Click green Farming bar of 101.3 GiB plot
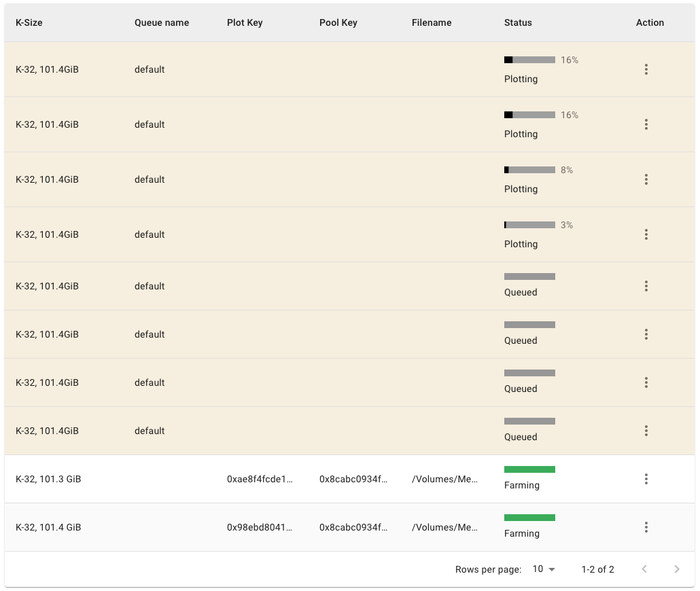The width and height of the screenshot is (700, 591). [529, 469]
